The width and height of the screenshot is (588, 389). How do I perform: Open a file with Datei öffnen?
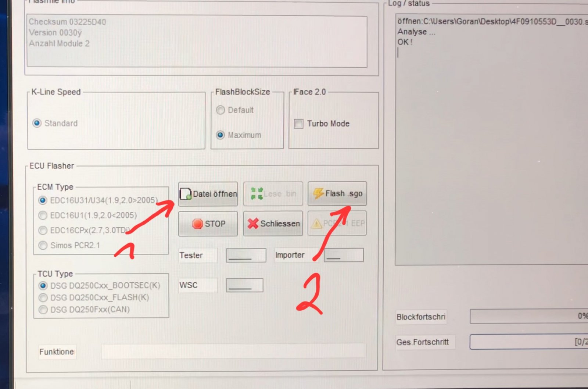pyautogui.click(x=208, y=194)
